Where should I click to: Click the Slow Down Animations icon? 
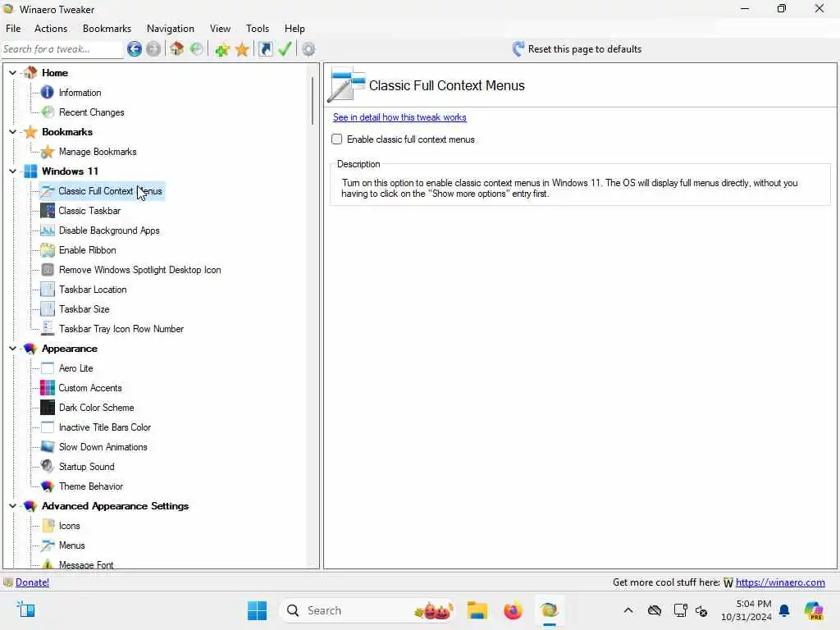click(47, 447)
